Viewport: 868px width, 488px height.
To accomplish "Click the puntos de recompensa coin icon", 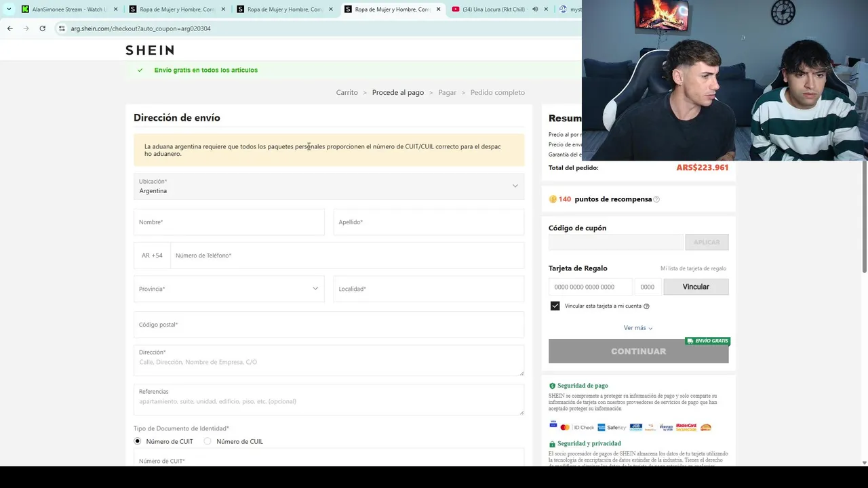I will tap(553, 199).
